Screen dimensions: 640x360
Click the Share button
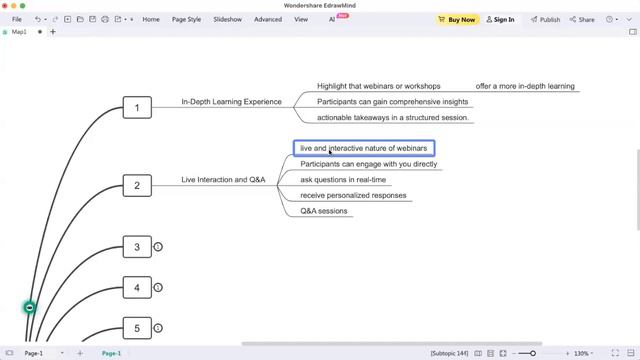tap(582, 19)
